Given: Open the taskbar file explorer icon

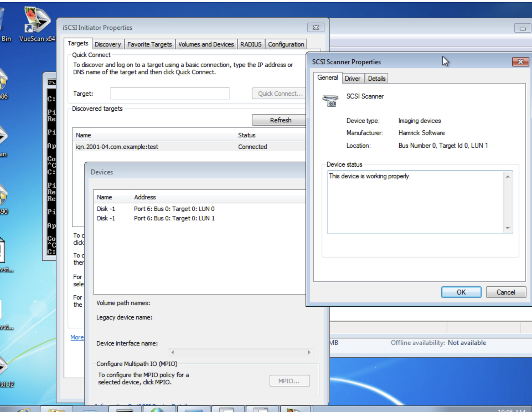Looking at the screenshot, I should tap(56, 409).
